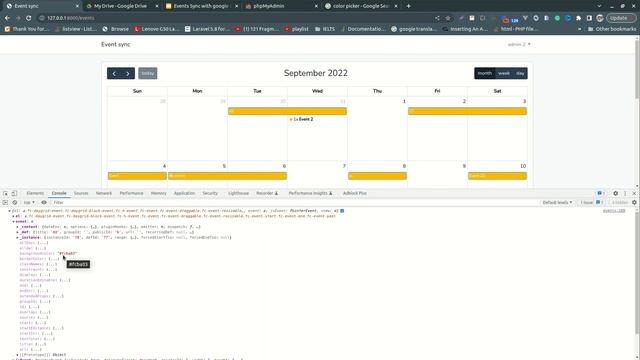Open DevTools Performance tab

131,193
